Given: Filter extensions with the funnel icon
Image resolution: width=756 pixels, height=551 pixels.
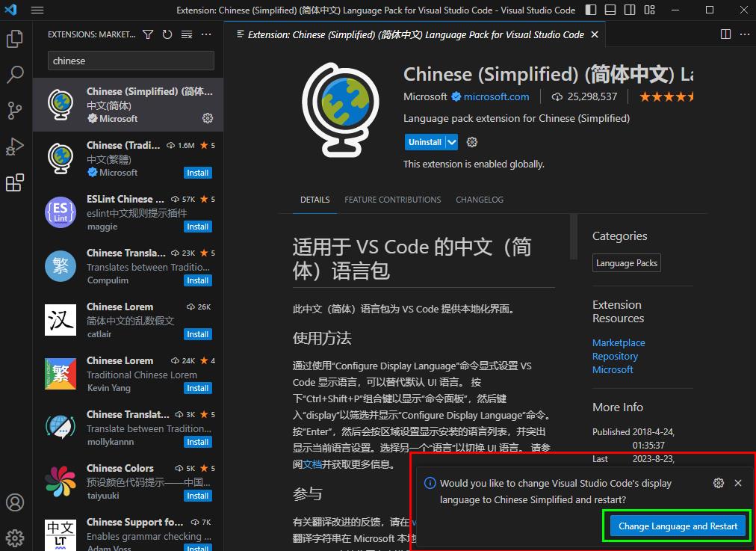Looking at the screenshot, I should click(x=148, y=34).
